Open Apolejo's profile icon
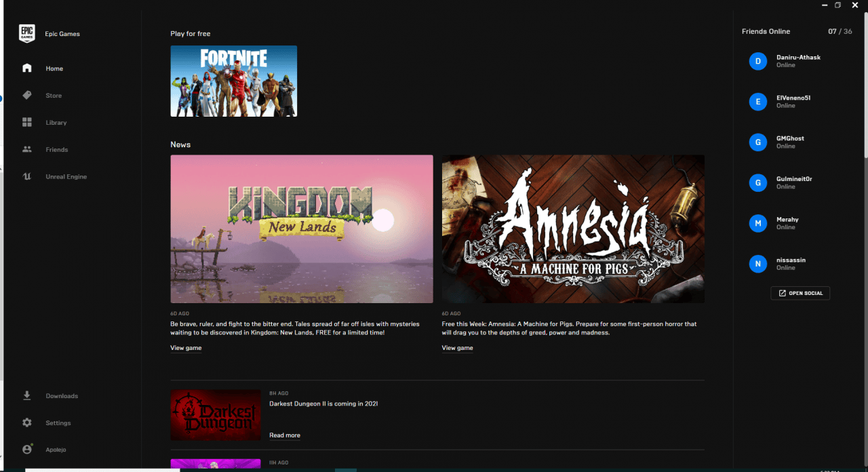This screenshot has height=472, width=868. pyautogui.click(x=26, y=449)
